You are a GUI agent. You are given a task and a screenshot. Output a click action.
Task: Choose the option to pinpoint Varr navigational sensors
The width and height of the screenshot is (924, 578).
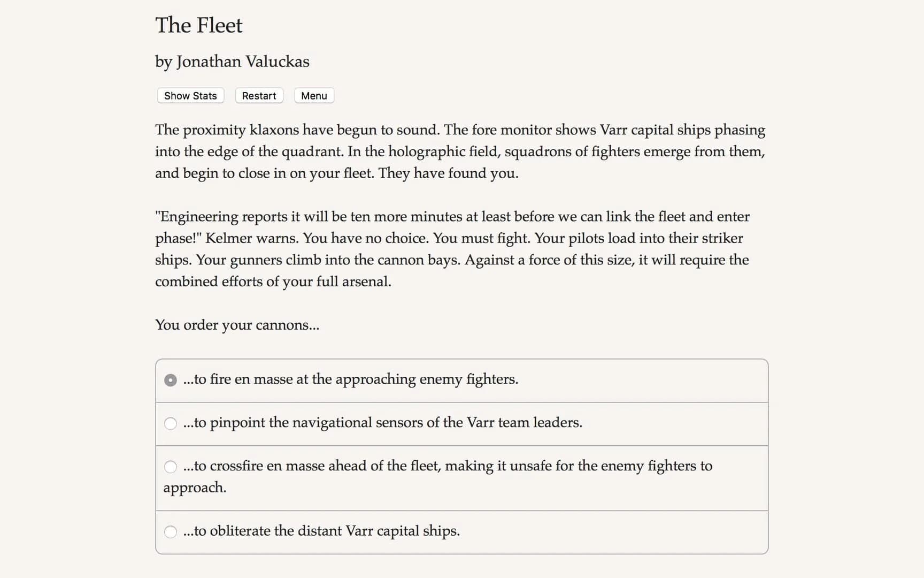point(382,423)
